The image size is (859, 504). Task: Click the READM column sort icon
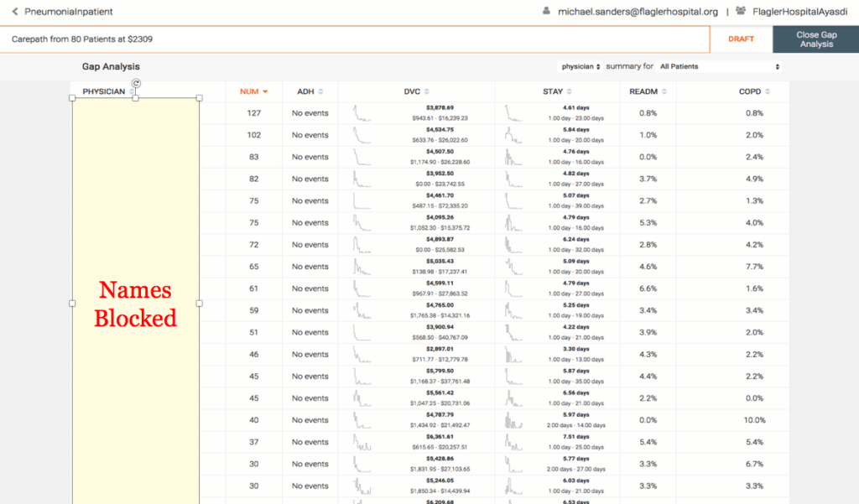coord(664,91)
